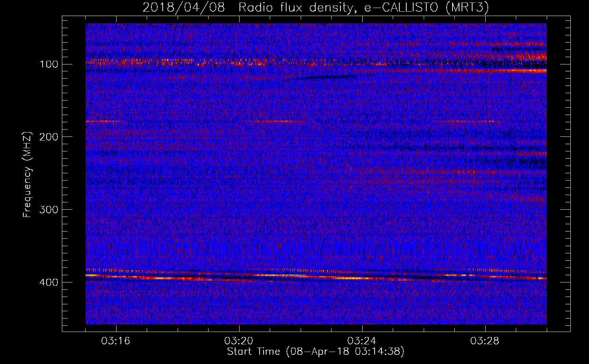Click the plot title 'Radio flux density, e-CALLISTO (MRT3)'
Viewport: 589px width, 364px height.
(x=363, y=7)
